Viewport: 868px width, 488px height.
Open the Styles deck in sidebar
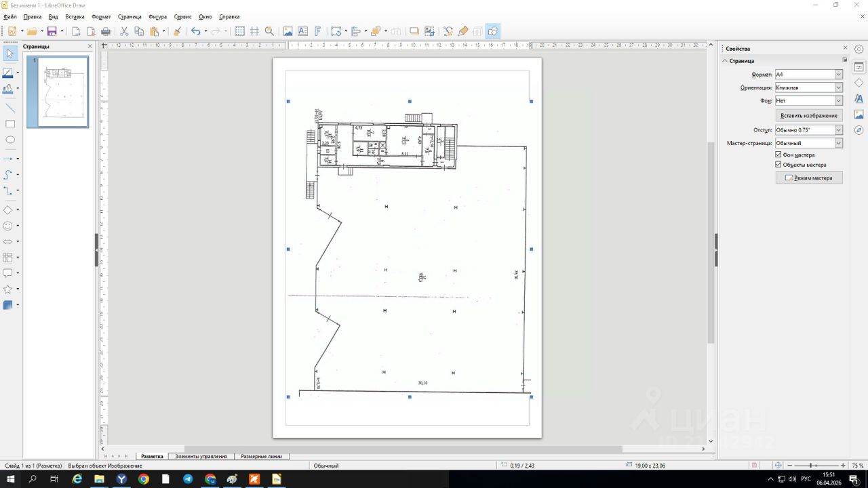click(x=859, y=98)
